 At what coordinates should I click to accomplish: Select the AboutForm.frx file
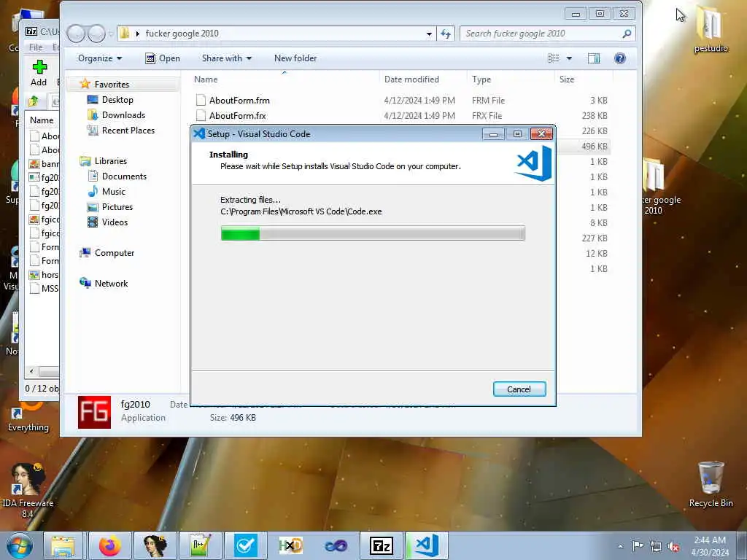pos(237,116)
